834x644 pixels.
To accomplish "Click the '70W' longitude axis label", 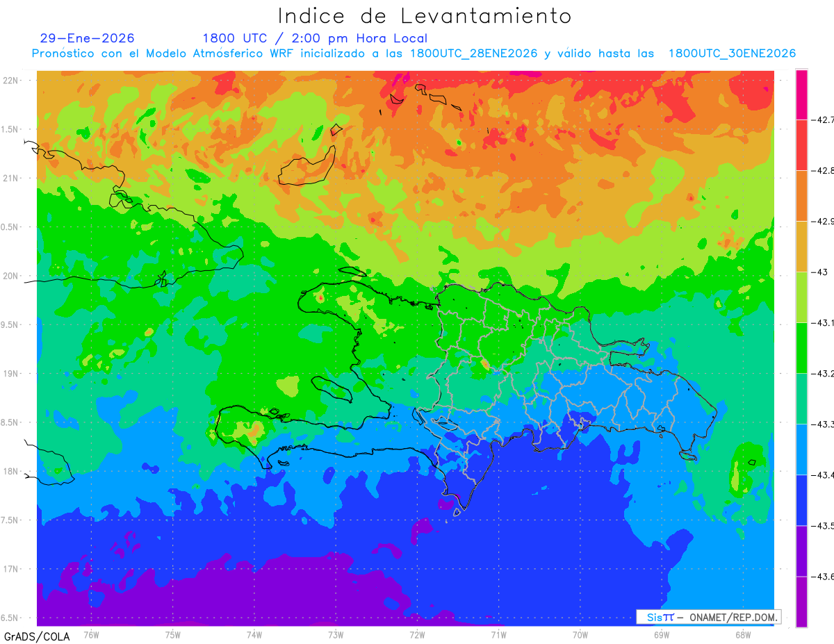I will tap(580, 634).
